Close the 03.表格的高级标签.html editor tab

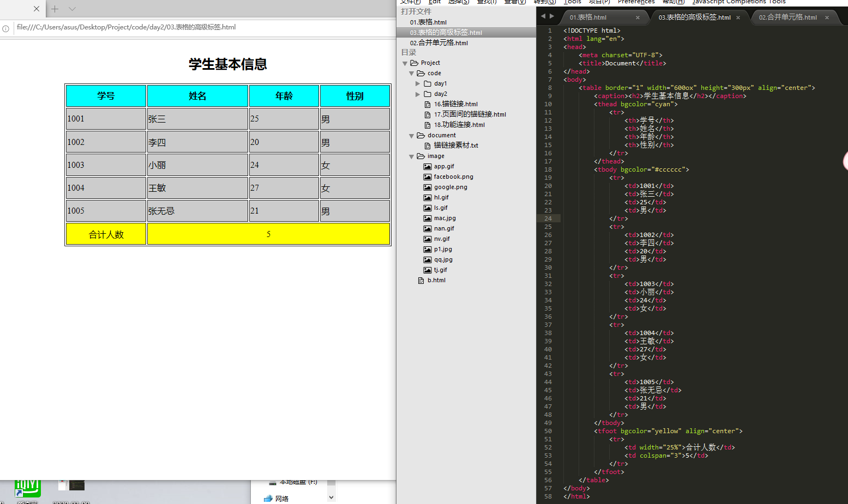click(738, 18)
